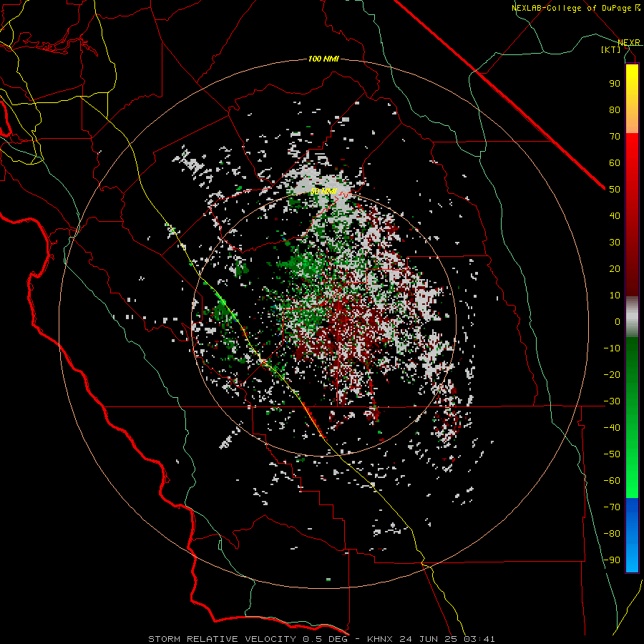Screen dimensions: 644x644
Task: Click the 30 value on the velocity scale
Action: [x=615, y=243]
